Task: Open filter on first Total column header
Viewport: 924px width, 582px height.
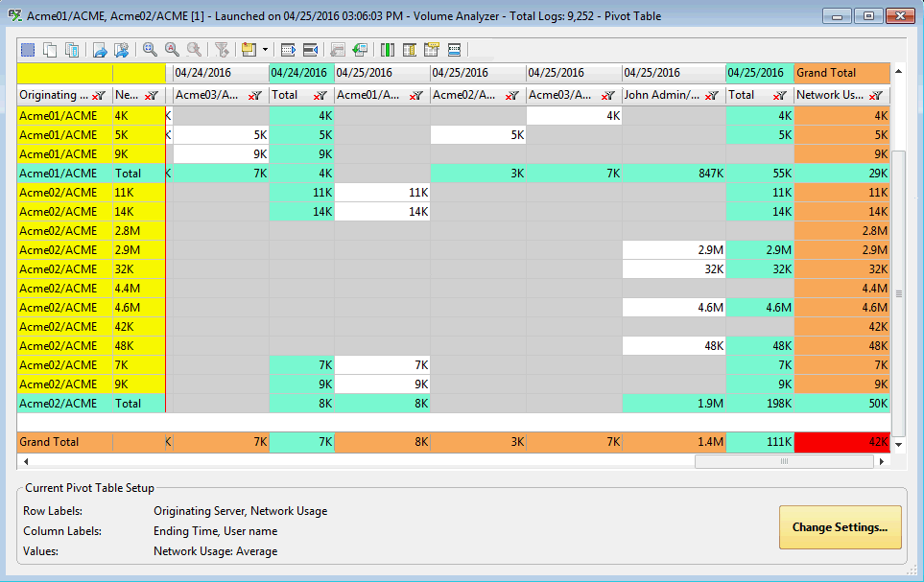Action: point(320,96)
